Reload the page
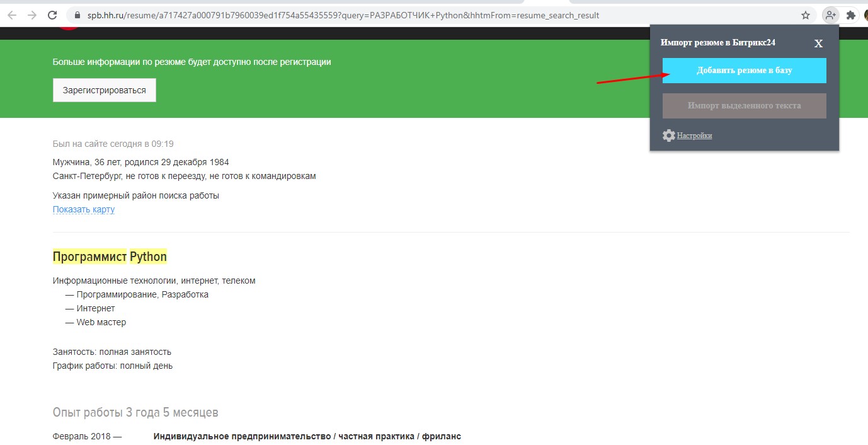The height and width of the screenshot is (445, 868). pyautogui.click(x=53, y=15)
